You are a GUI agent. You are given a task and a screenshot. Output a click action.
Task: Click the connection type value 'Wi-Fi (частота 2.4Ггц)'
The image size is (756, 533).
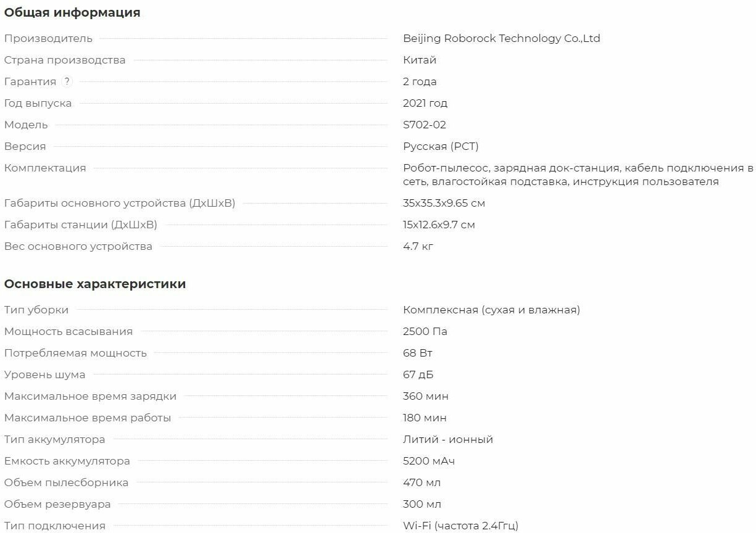(x=460, y=526)
